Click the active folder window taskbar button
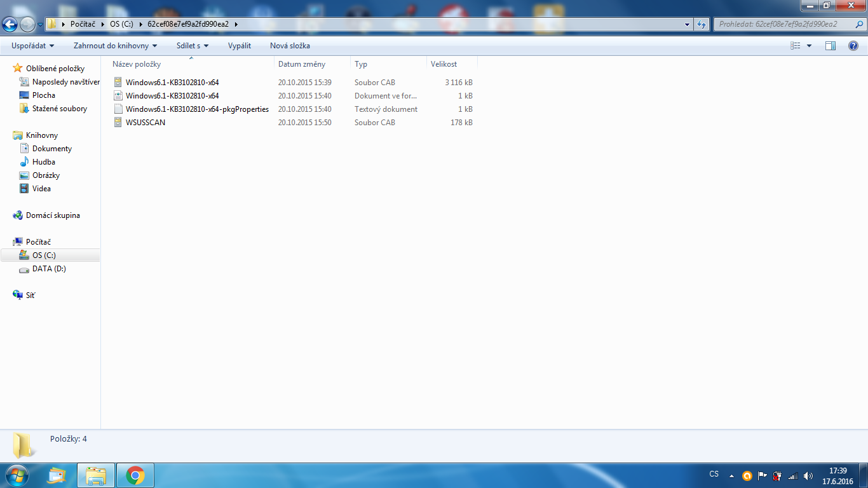 (x=96, y=475)
